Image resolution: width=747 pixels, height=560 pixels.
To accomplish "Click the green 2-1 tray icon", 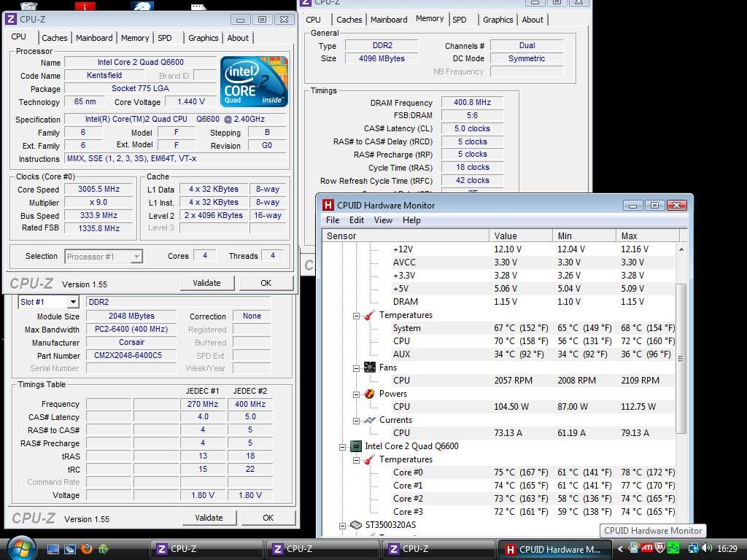I will click(x=673, y=548).
